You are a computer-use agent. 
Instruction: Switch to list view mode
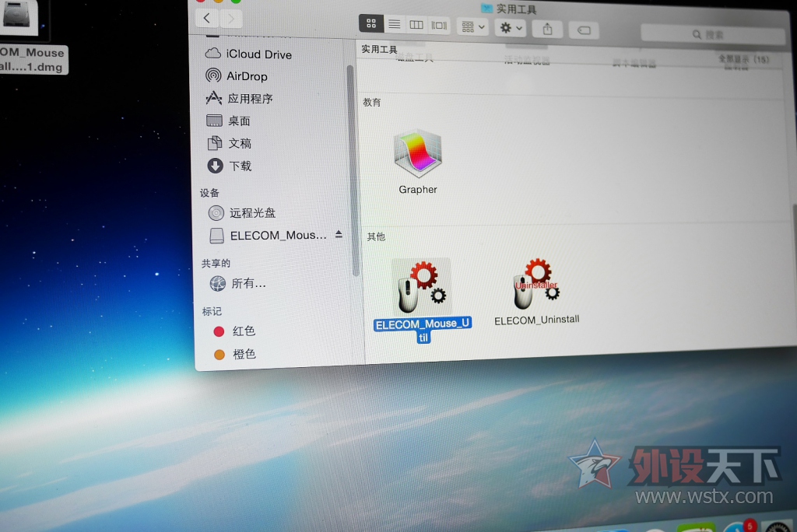(394, 25)
